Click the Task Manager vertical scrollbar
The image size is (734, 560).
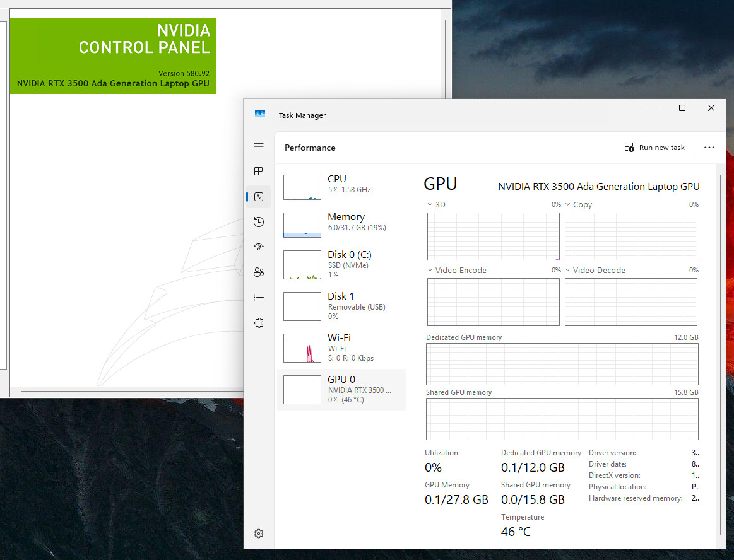(720, 356)
